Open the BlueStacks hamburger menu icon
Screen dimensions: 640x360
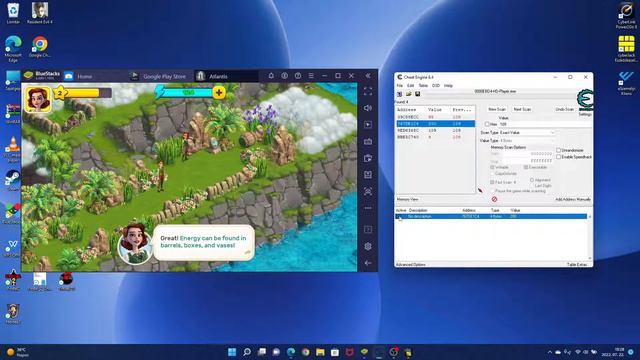311,76
